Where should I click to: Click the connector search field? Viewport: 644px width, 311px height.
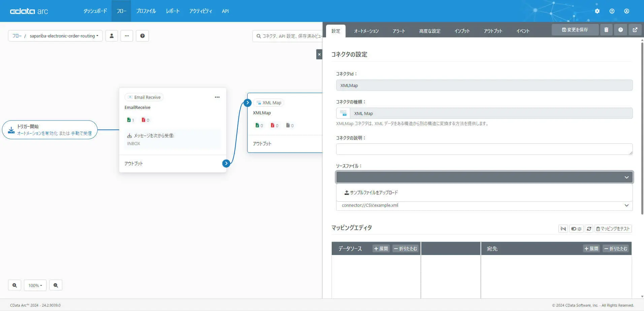[x=287, y=36]
